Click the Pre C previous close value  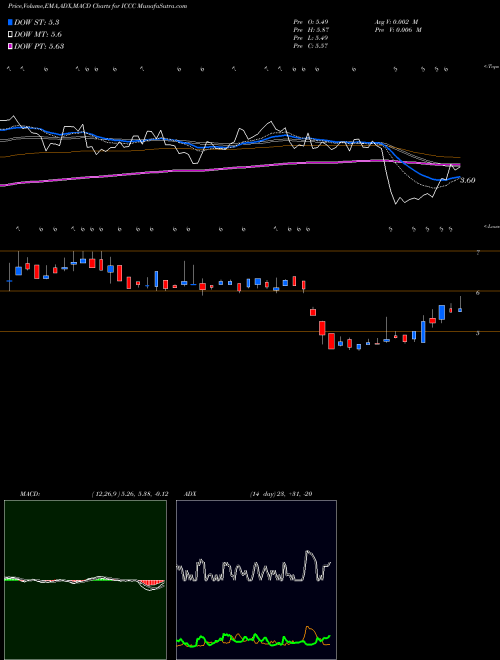pyautogui.click(x=311, y=46)
